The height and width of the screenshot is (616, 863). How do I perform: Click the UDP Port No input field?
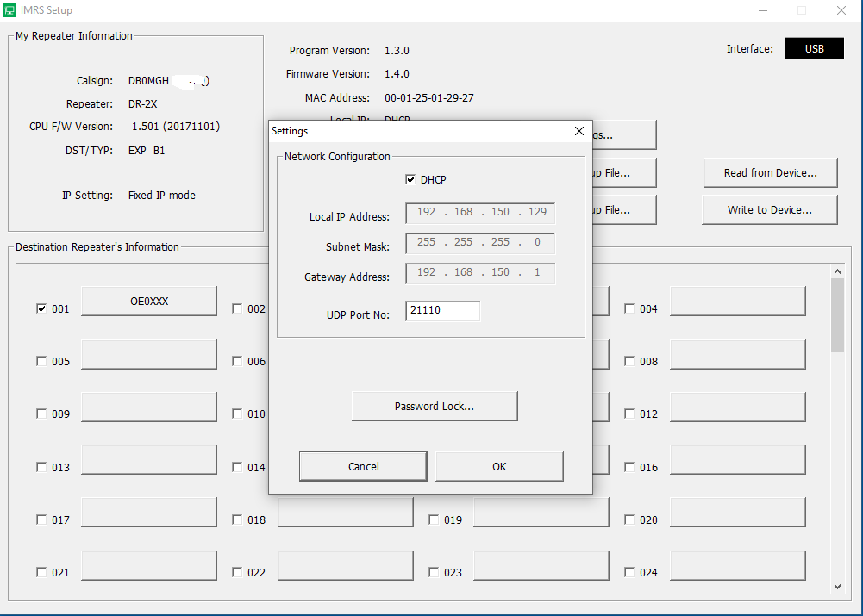442,310
